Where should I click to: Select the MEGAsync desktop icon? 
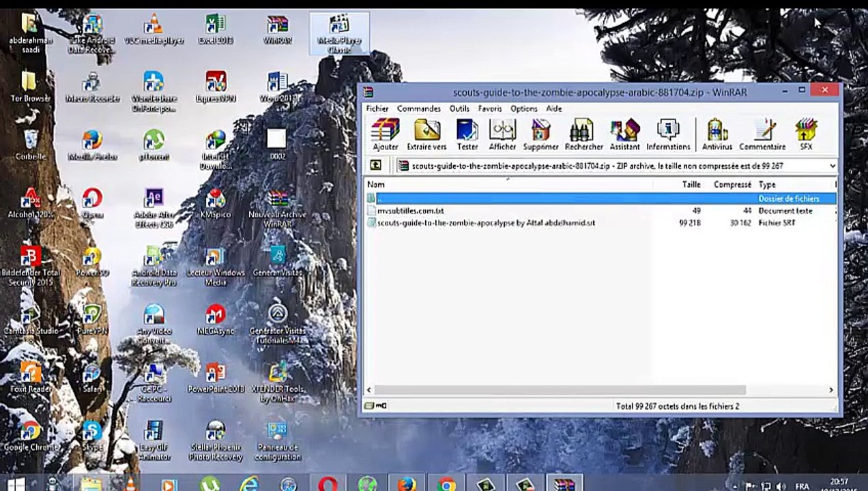tap(216, 319)
